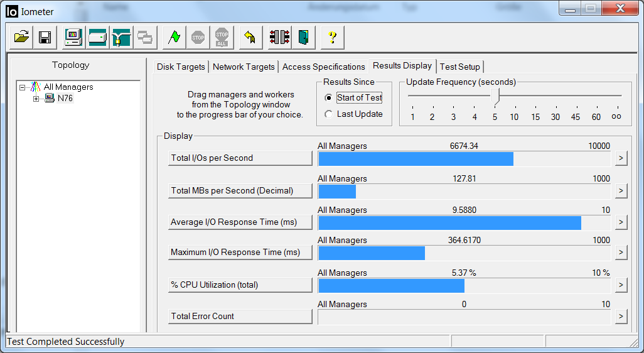The width and height of the screenshot is (644, 353).
Task: Stop all tests icon
Action: 222,38
